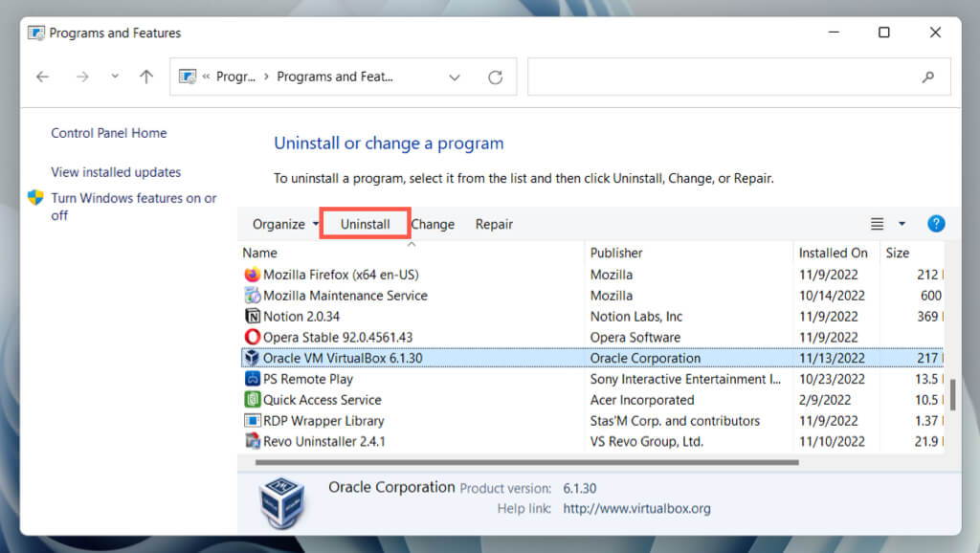Select Mozilla Firefox (x64 en-US) row
The image size is (980, 553).
tap(592, 275)
